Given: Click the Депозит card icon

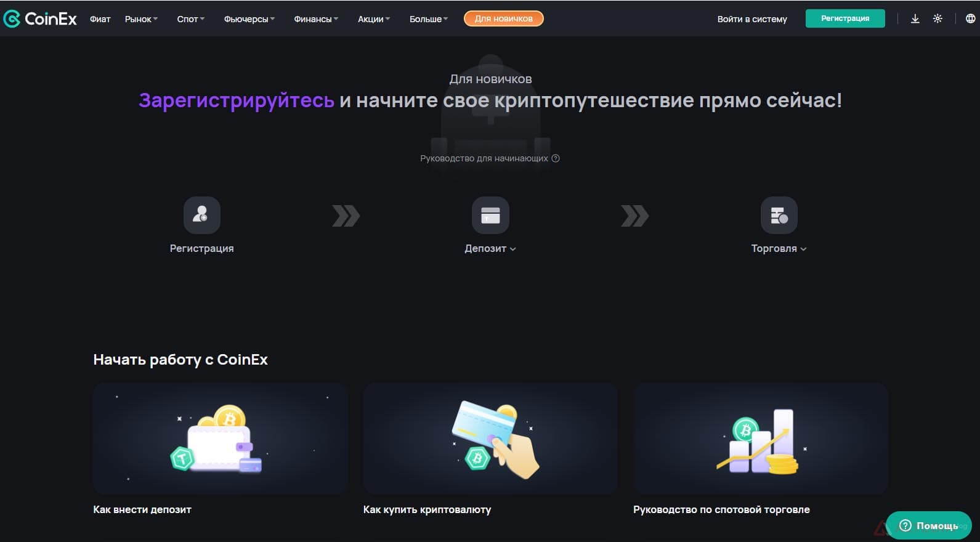Looking at the screenshot, I should tap(490, 215).
